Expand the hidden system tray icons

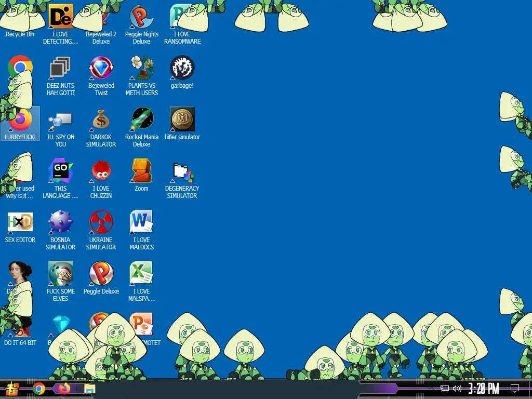432,389
